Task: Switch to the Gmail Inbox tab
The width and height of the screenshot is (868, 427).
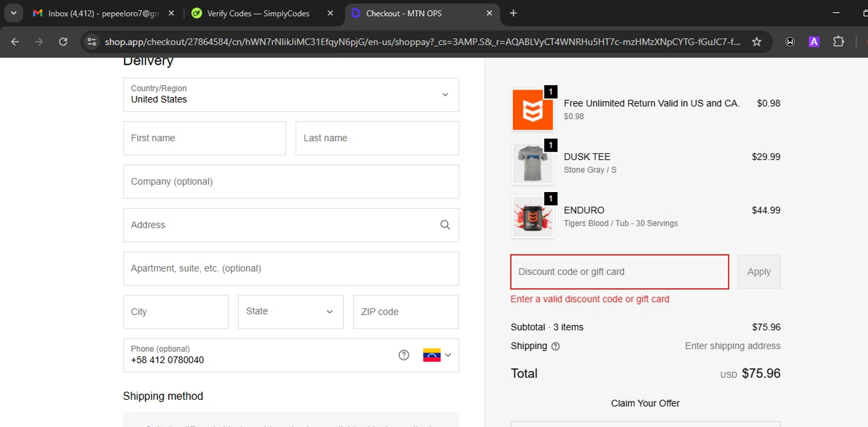Action: click(104, 13)
